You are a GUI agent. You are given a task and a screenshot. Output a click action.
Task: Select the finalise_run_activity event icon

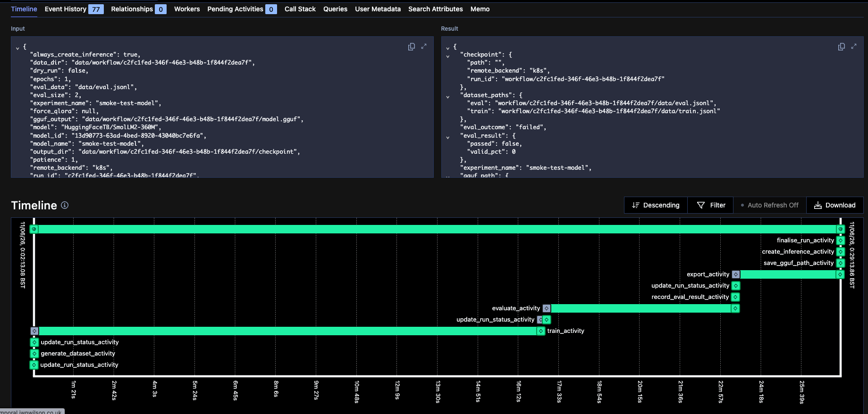coord(841,240)
